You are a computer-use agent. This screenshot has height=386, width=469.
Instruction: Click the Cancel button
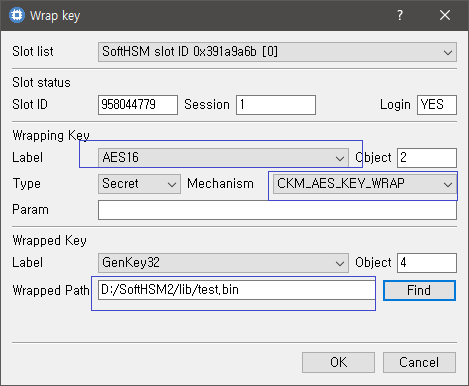click(419, 362)
